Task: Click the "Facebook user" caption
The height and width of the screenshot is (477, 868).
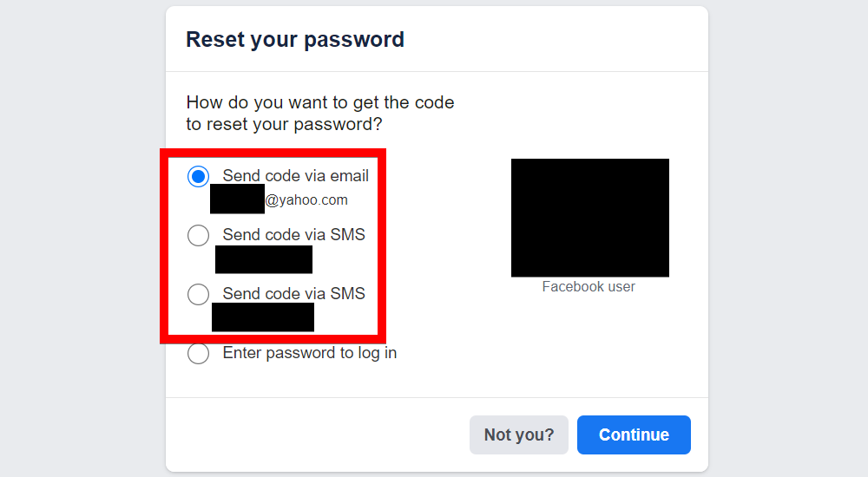Action: tap(589, 287)
